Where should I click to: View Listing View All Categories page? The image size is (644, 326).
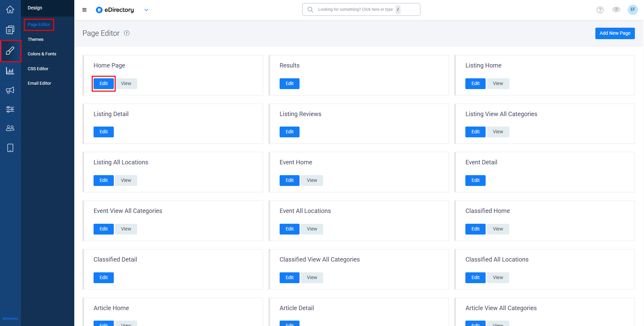point(498,132)
